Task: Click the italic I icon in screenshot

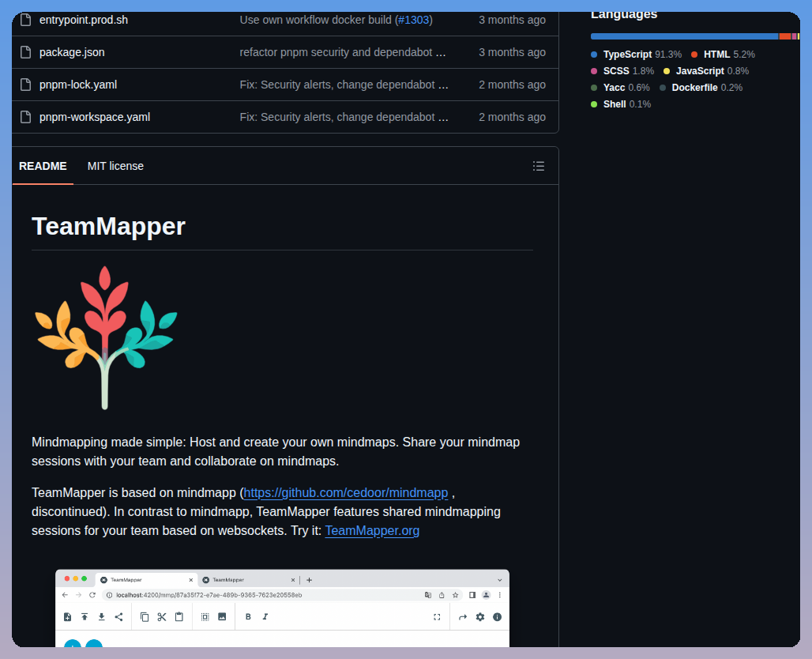Action: (265, 616)
